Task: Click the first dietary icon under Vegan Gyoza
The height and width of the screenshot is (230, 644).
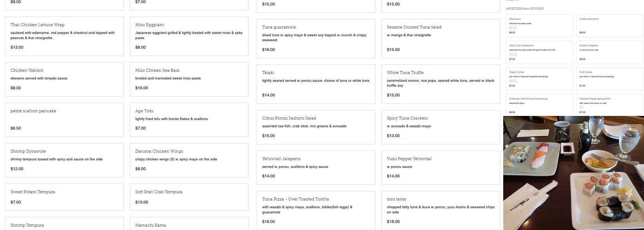Action: [511, 81]
